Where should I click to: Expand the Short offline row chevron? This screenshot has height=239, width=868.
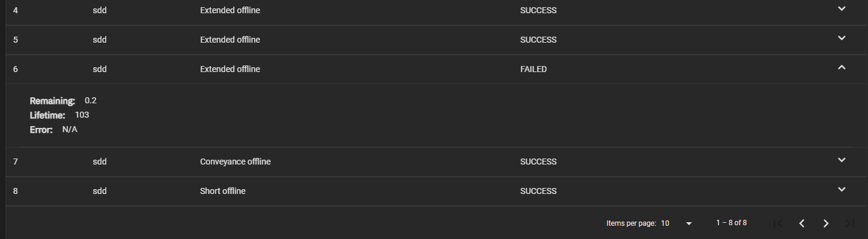pos(842,190)
